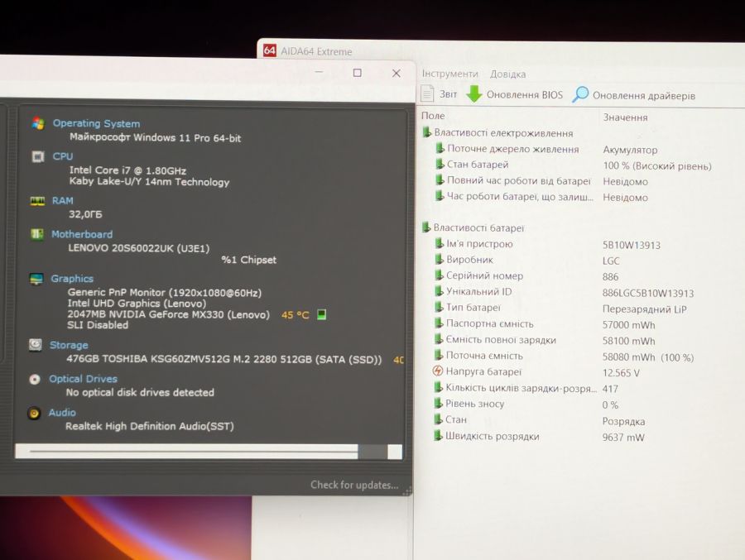
Task: Maximize the system summary window
Action: 358,73
